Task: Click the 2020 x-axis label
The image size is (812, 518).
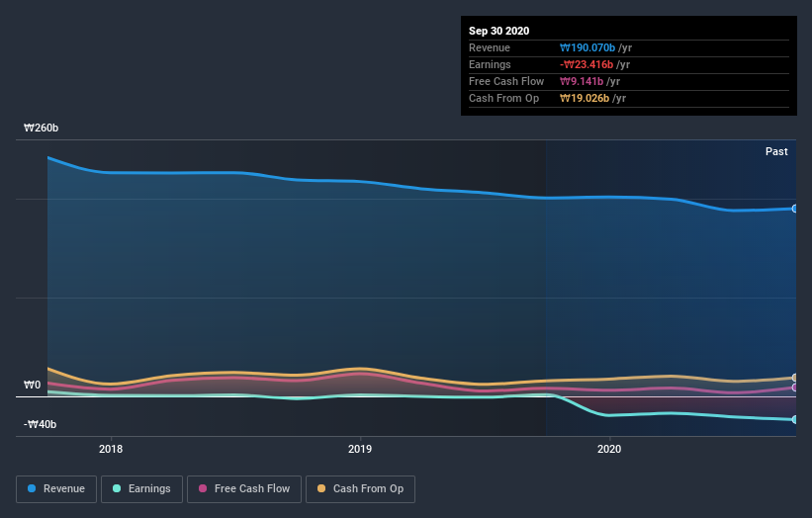Action: tap(609, 449)
